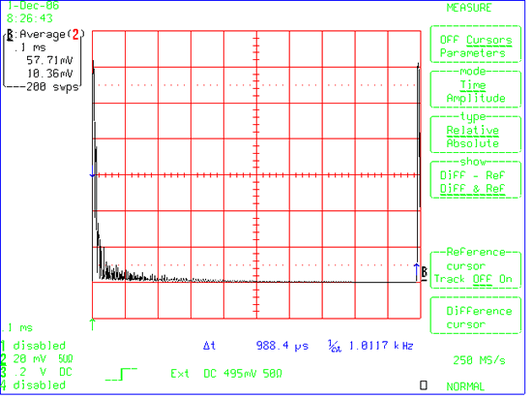Open the MEASURE menu title
532x398 pixels.
click(469, 8)
